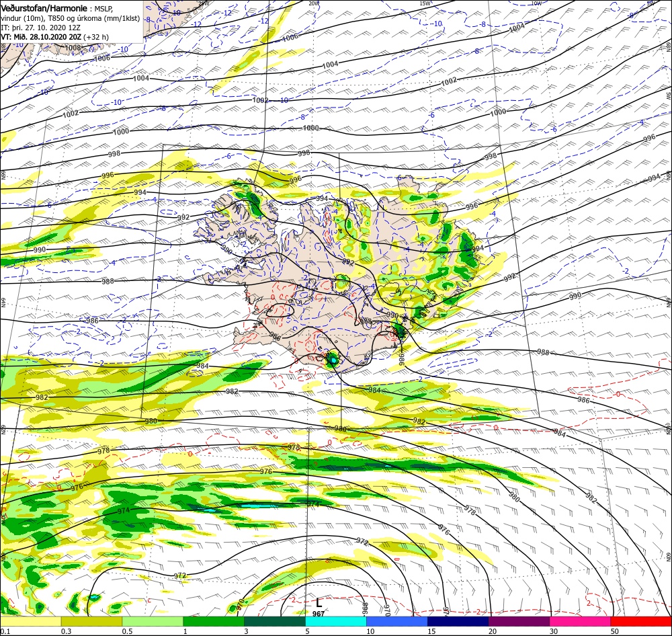
Task: Click the '20W' longitude label
Action: click(x=314, y=3)
